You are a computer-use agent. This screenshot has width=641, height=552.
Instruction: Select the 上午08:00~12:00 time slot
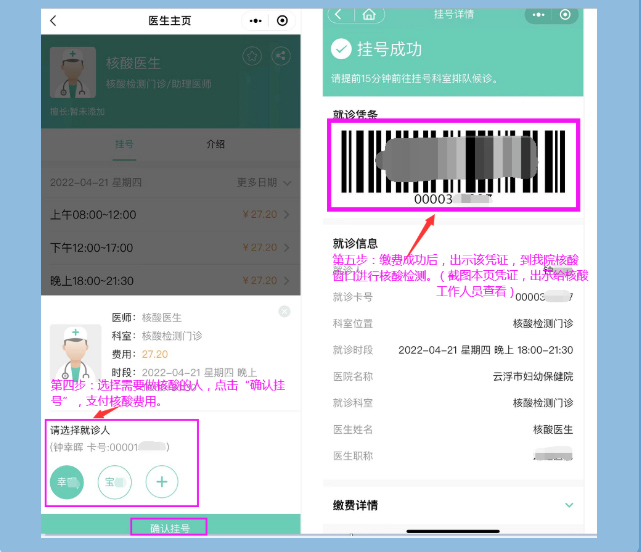(x=170, y=215)
